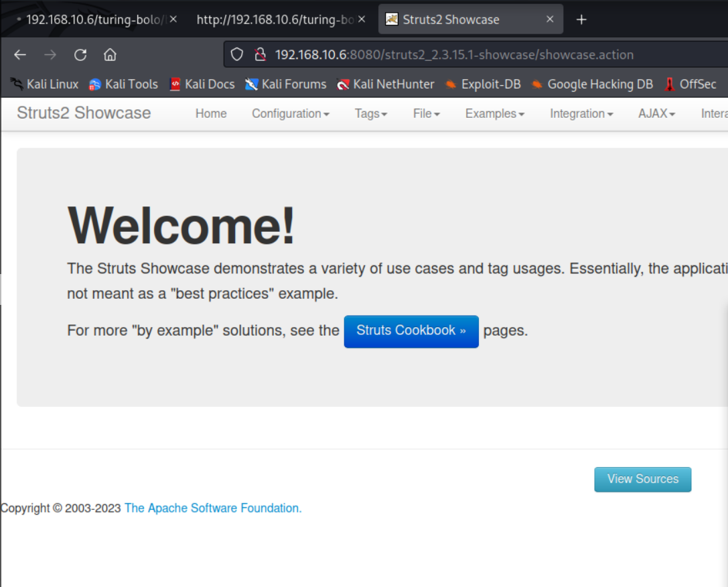Viewport: 728px width, 587px height.
Task: Expand the File dropdown menu
Action: (426, 114)
